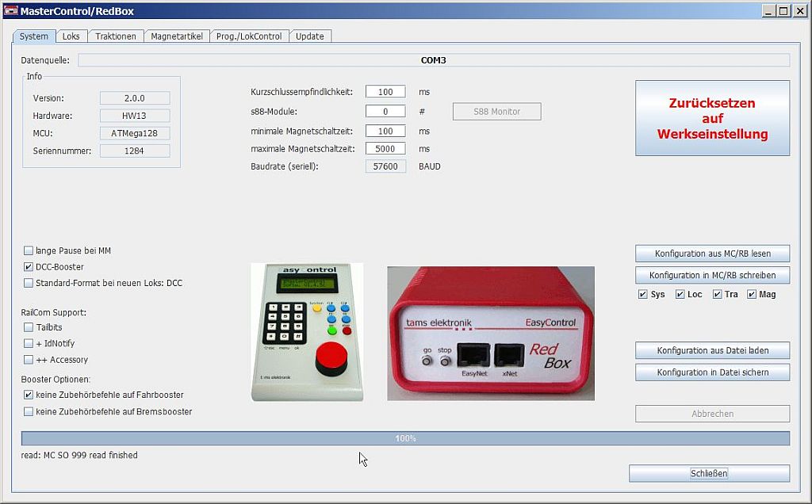The height and width of the screenshot is (504, 812).
Task: Click Konfiguration in Datei sichern
Action: point(712,372)
